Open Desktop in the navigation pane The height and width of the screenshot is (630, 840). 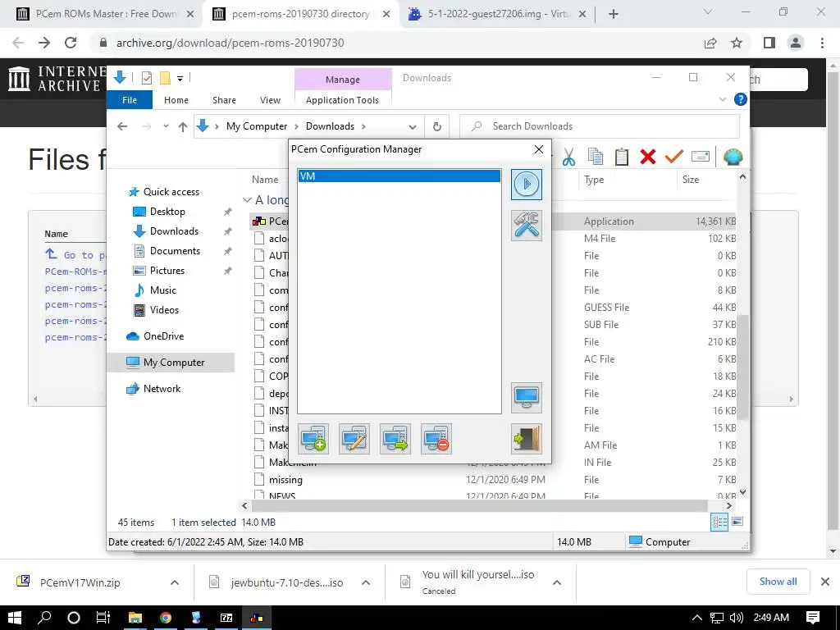click(x=167, y=212)
